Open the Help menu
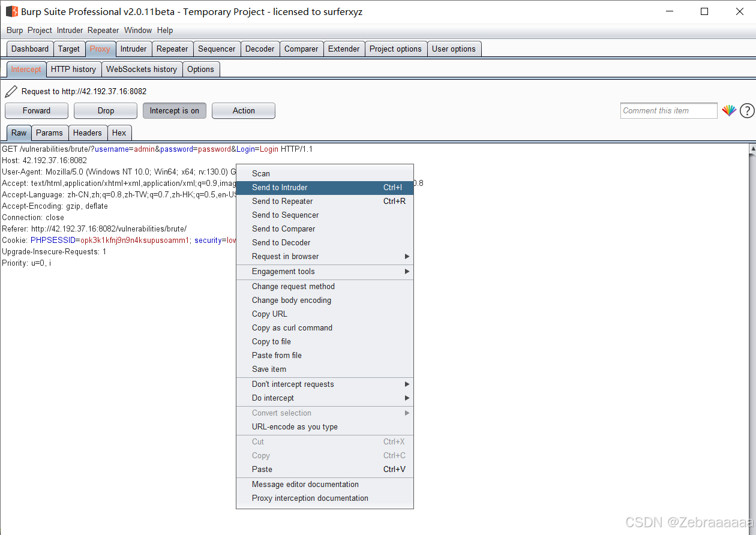Viewport: 756px width, 535px height. pyautogui.click(x=165, y=30)
